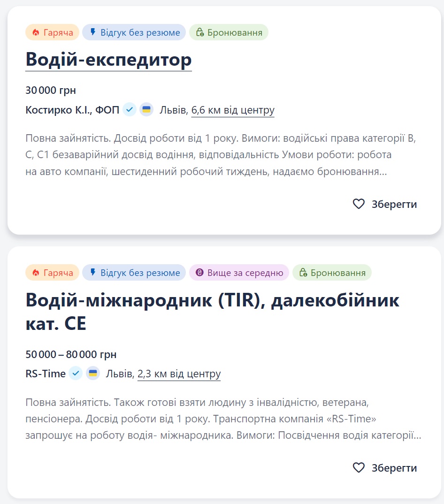Click the verified checkmark next to RS-Time

pos(76,374)
